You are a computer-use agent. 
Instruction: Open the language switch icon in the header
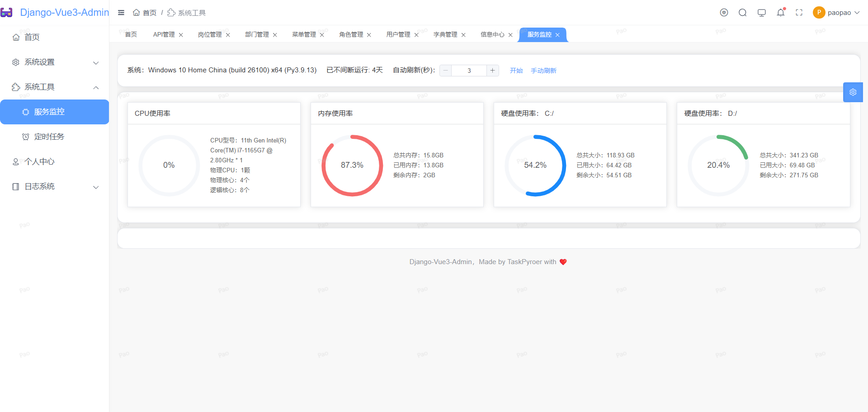pos(724,13)
